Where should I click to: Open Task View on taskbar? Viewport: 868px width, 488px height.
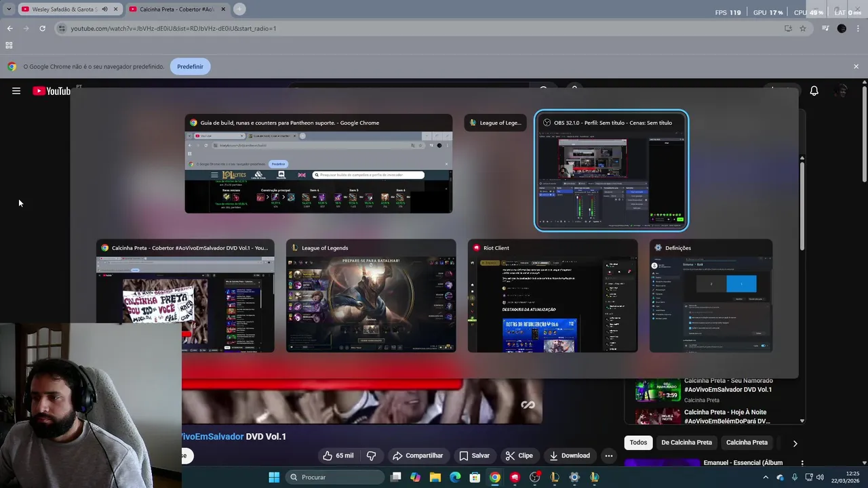click(x=396, y=477)
